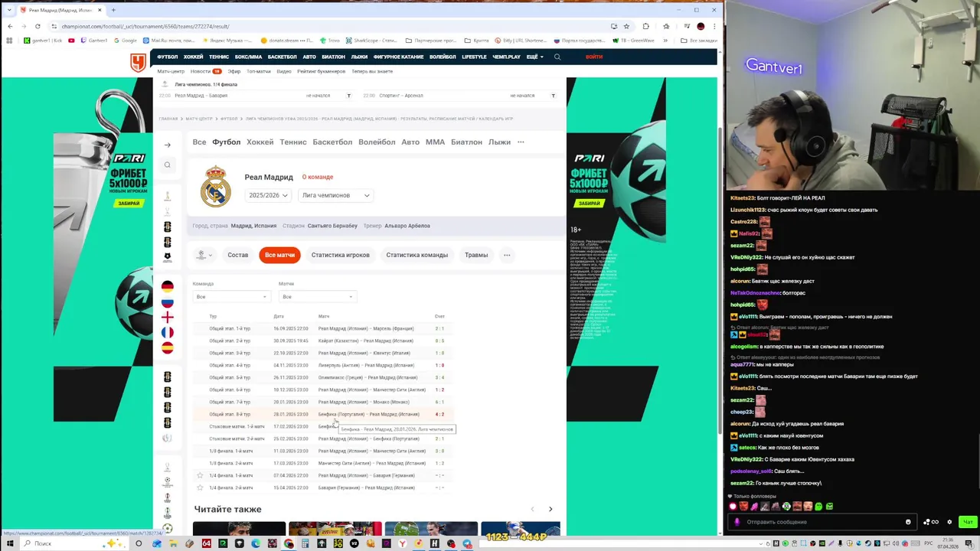
Task: Show more bookmarks overflow chevron
Action: point(665,41)
